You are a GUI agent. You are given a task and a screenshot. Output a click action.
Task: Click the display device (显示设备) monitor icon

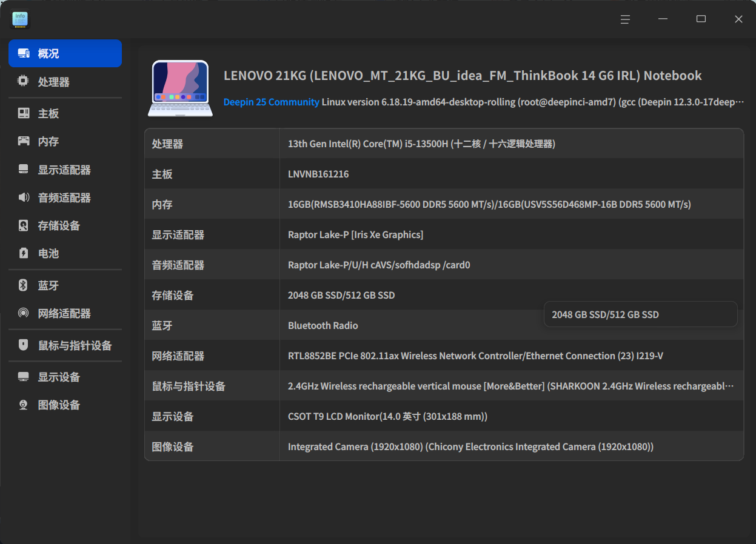click(24, 377)
